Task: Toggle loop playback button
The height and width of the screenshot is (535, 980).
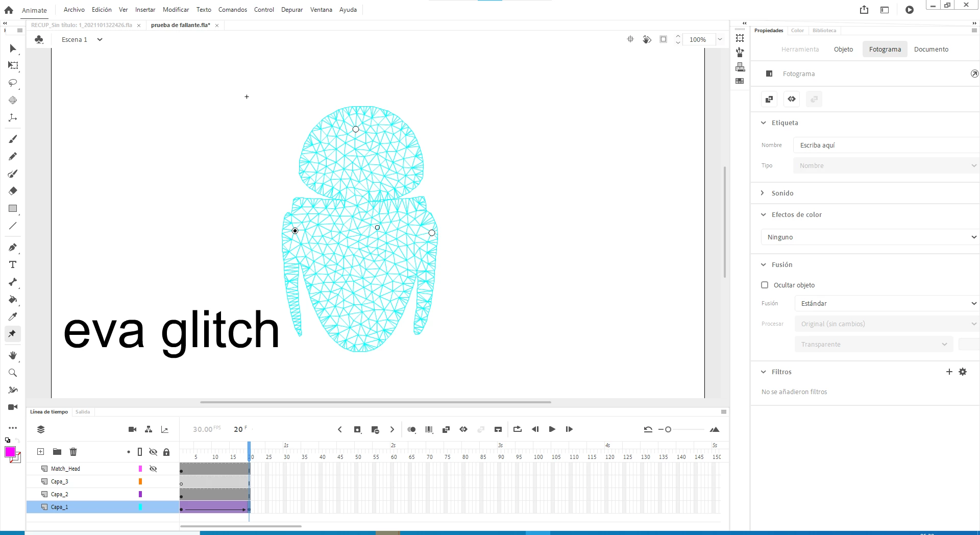Action: coord(518,429)
